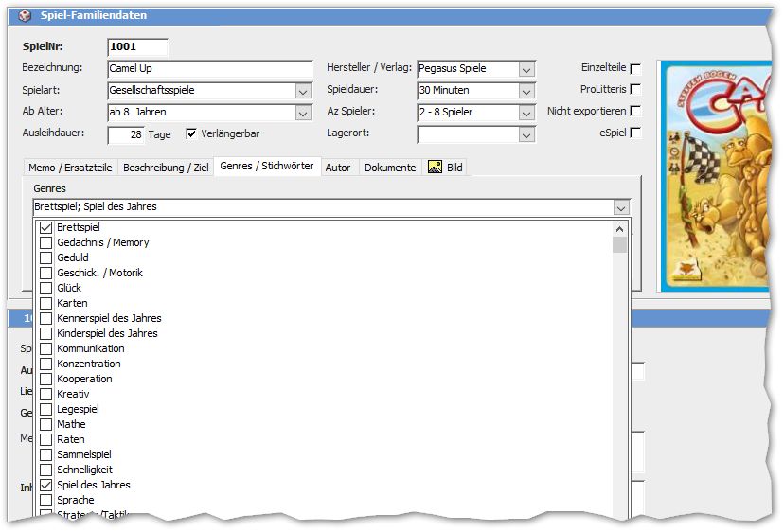The height and width of the screenshot is (532, 784).
Task: Enable Kennerspiel des Jahres checkbox
Action: (x=46, y=318)
